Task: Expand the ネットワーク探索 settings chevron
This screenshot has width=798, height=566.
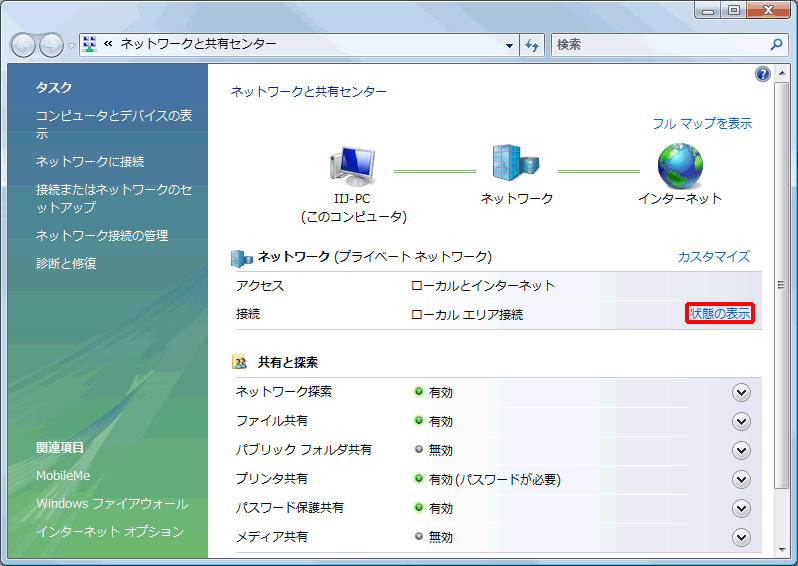Action: point(742,392)
